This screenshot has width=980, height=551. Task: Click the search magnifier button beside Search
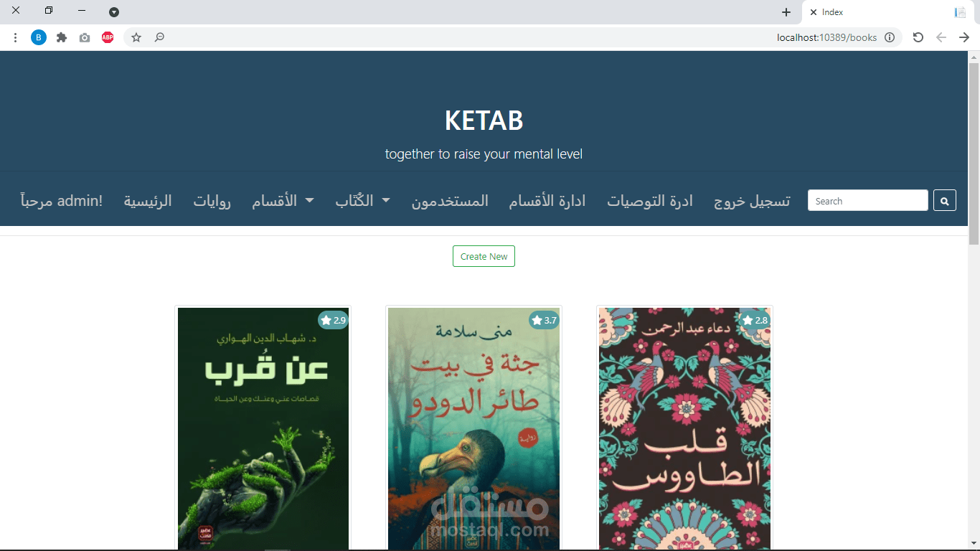944,201
